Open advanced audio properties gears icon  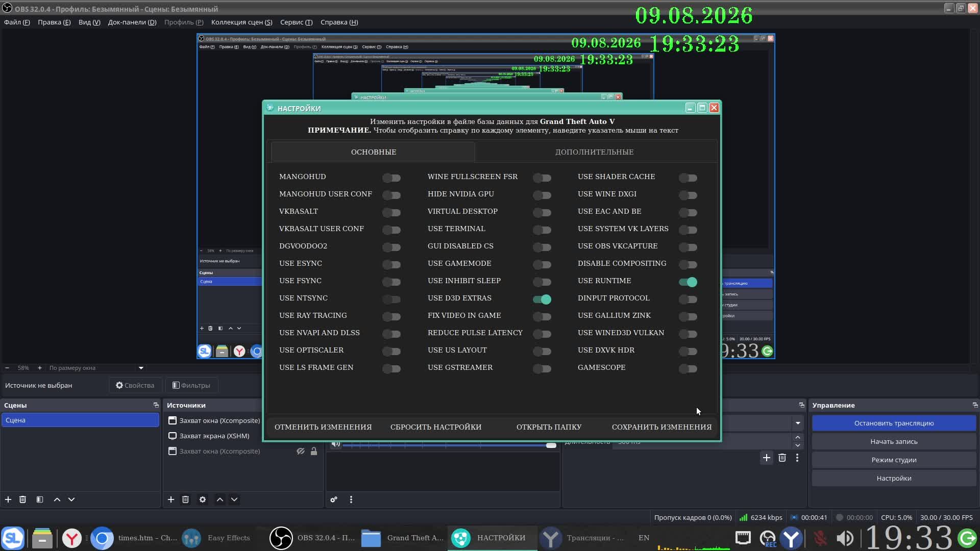(334, 499)
